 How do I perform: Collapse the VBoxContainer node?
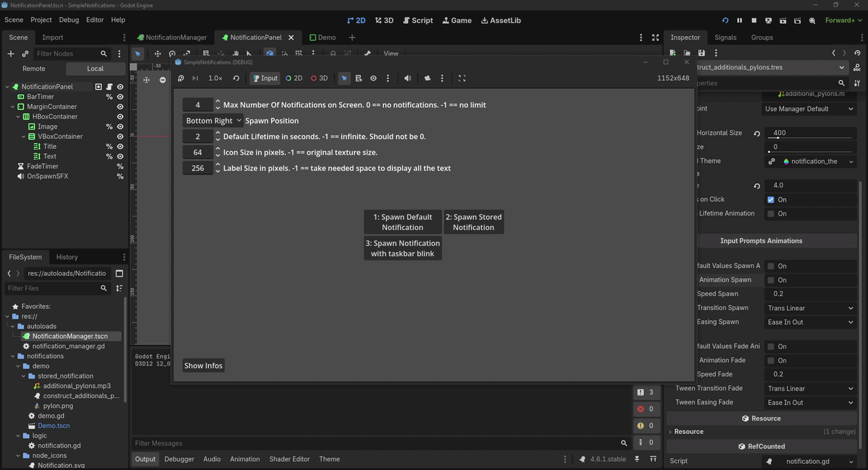(x=22, y=136)
